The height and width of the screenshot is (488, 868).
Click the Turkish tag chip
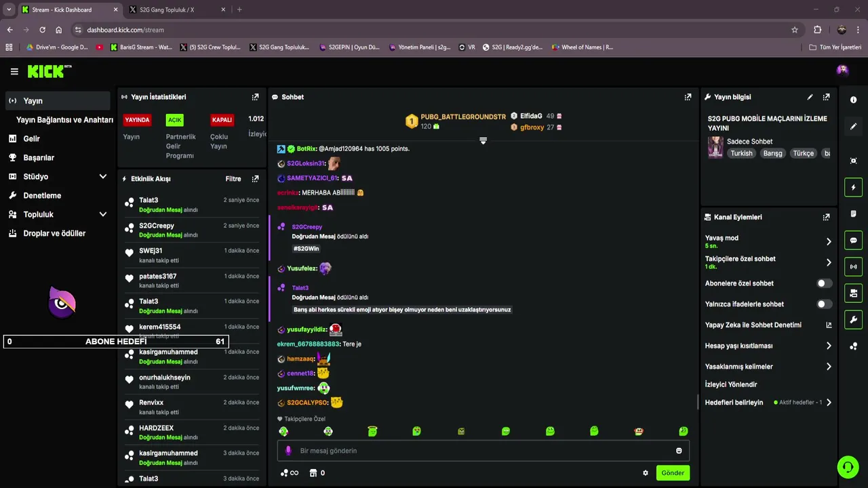[741, 153]
